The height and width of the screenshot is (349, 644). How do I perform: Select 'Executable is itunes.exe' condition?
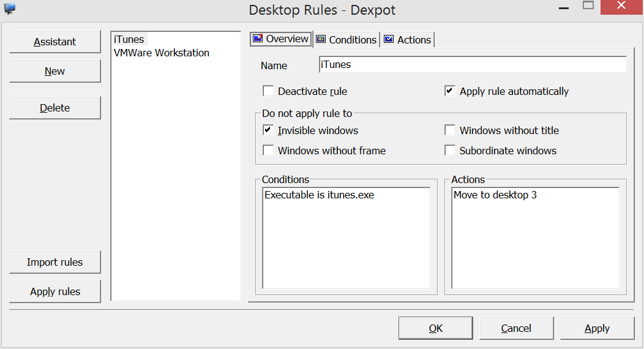319,195
